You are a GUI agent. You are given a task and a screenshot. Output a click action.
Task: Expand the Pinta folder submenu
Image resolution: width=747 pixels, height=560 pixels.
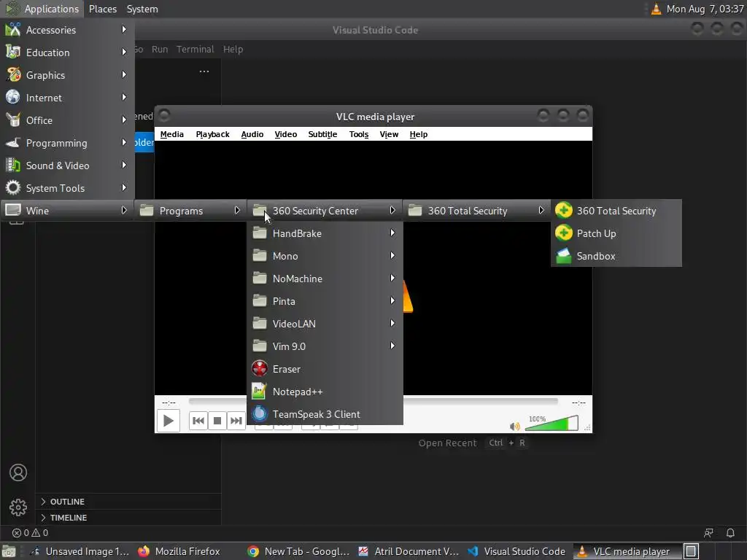point(325,301)
